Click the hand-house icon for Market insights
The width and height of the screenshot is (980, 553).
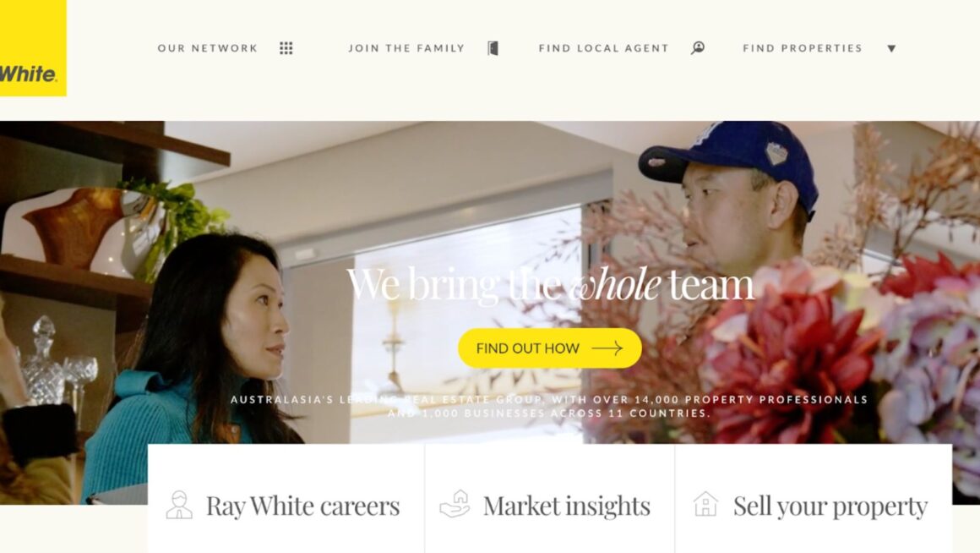click(x=455, y=504)
